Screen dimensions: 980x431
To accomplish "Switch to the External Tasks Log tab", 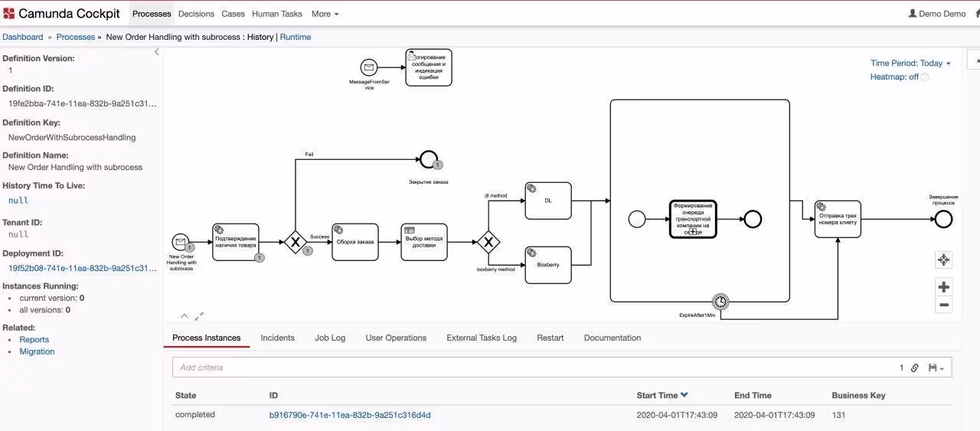I will 482,338.
